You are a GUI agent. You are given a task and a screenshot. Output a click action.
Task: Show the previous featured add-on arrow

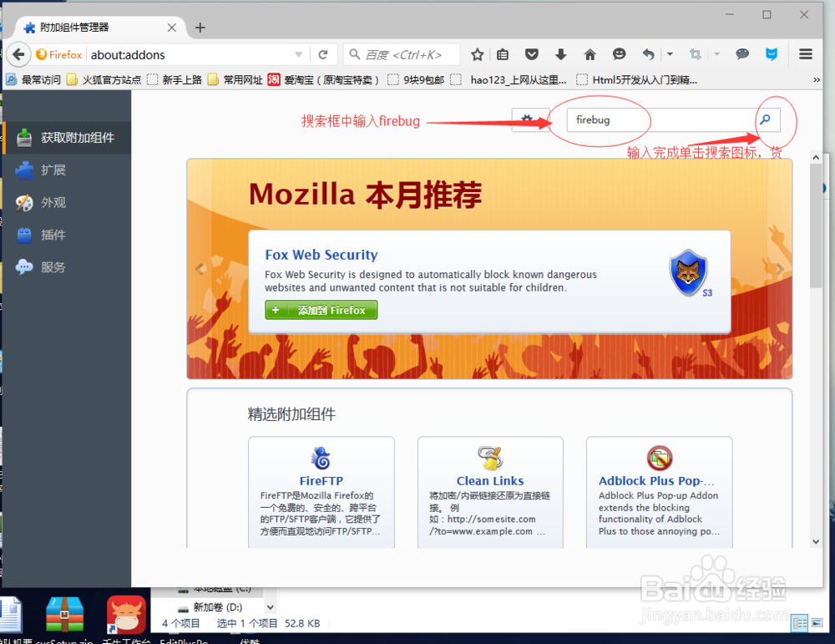pos(200,269)
